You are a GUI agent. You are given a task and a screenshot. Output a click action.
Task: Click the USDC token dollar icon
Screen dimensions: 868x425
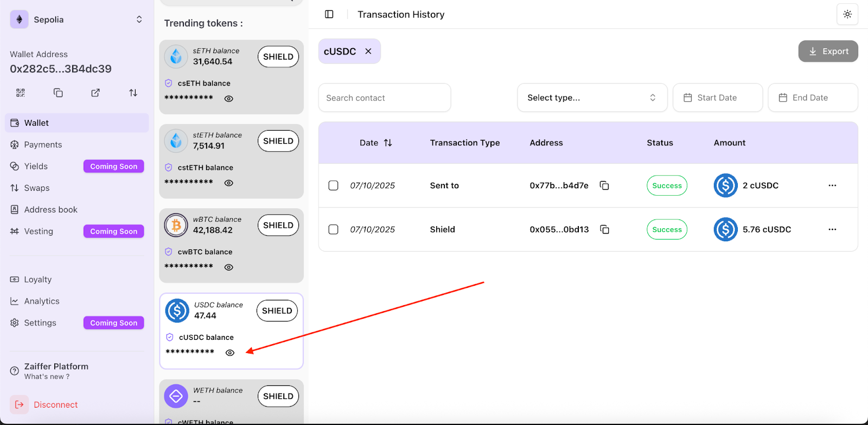177,311
